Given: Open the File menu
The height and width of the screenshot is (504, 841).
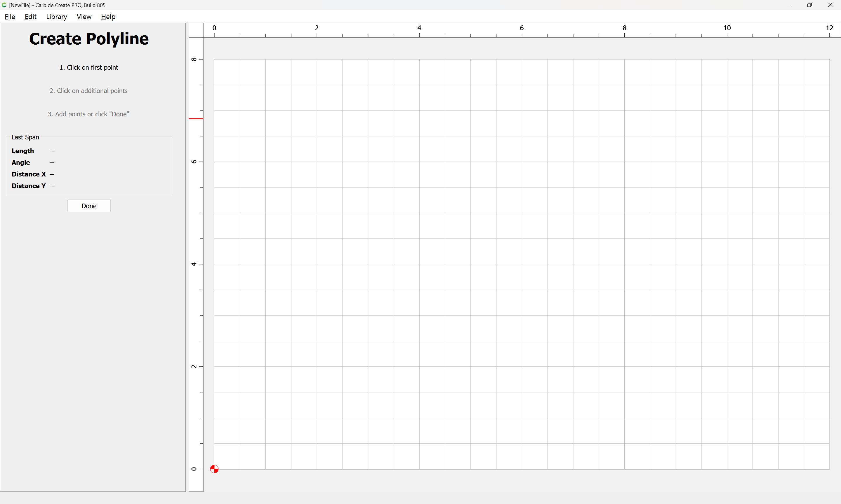Looking at the screenshot, I should (10, 17).
